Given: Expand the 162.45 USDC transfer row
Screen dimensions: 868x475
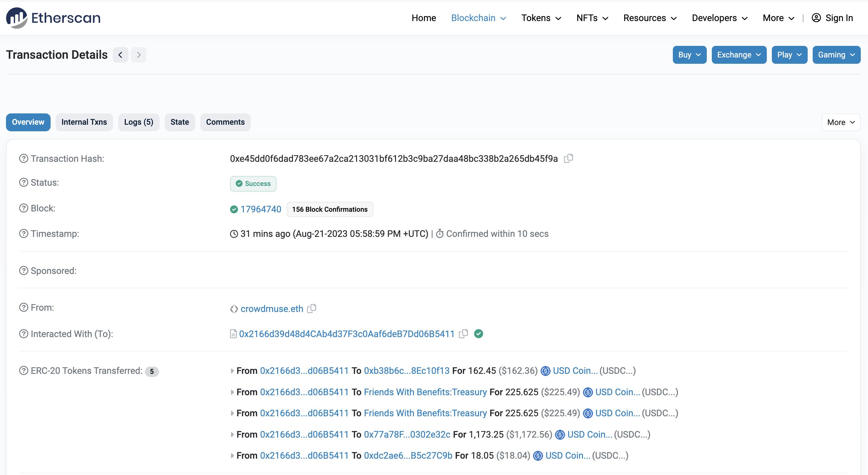Looking at the screenshot, I should 232,371.
